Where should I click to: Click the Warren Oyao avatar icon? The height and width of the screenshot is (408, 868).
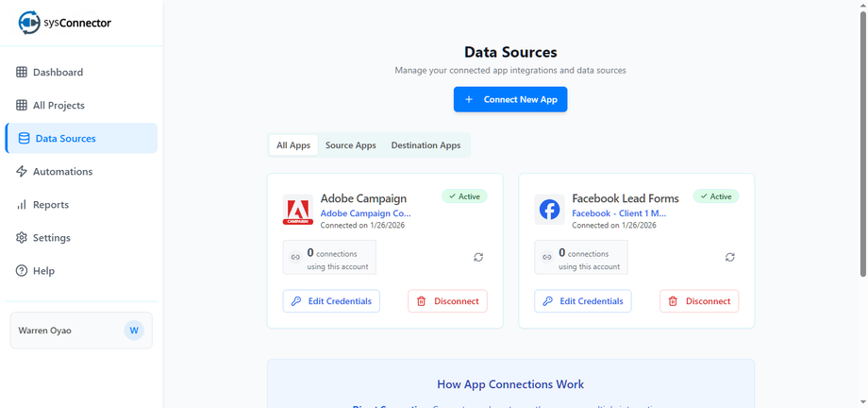click(x=134, y=331)
